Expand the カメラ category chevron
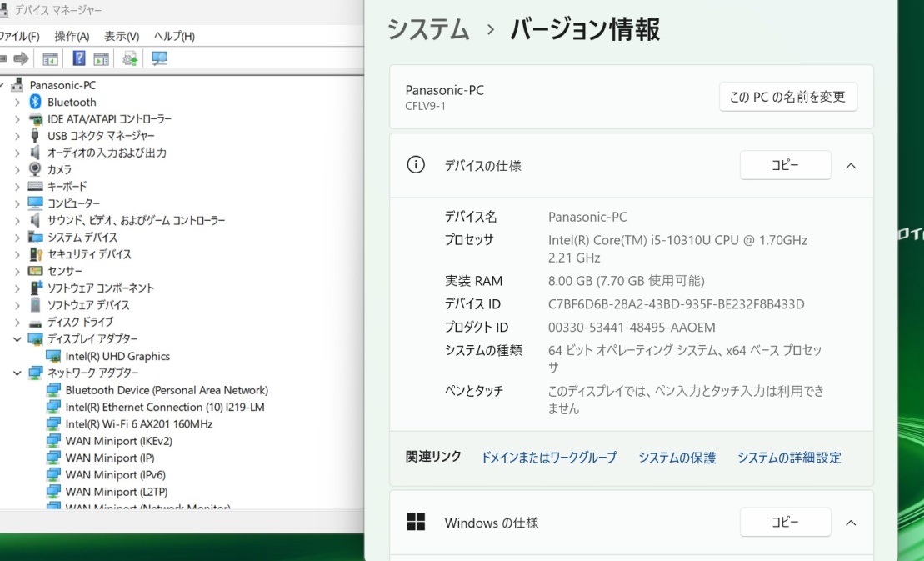The image size is (924, 561). 17,170
